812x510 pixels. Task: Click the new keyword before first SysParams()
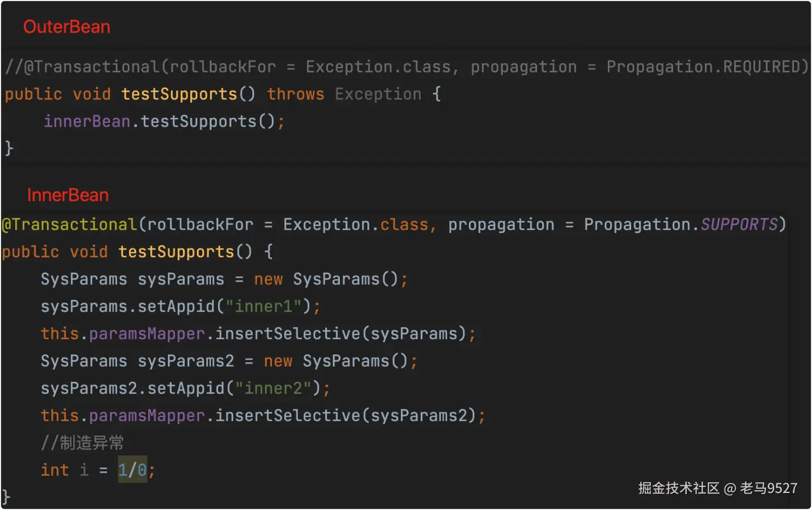click(268, 279)
